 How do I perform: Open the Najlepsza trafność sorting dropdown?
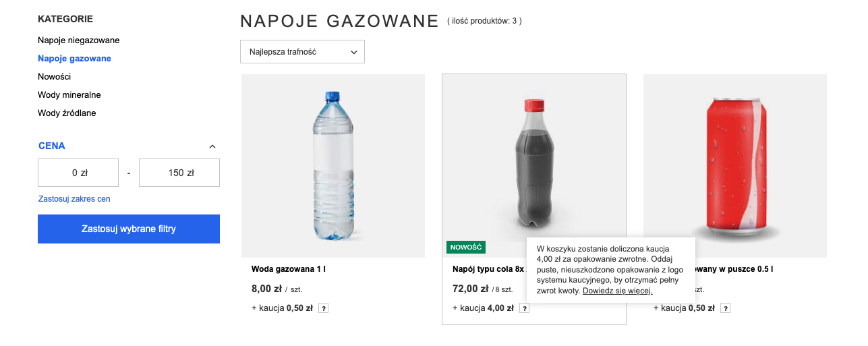302,52
